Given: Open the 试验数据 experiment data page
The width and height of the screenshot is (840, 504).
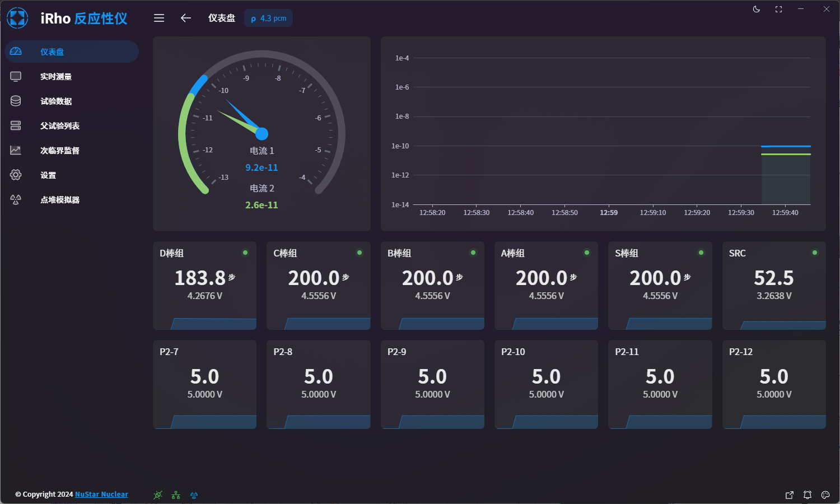Looking at the screenshot, I should pos(72,101).
